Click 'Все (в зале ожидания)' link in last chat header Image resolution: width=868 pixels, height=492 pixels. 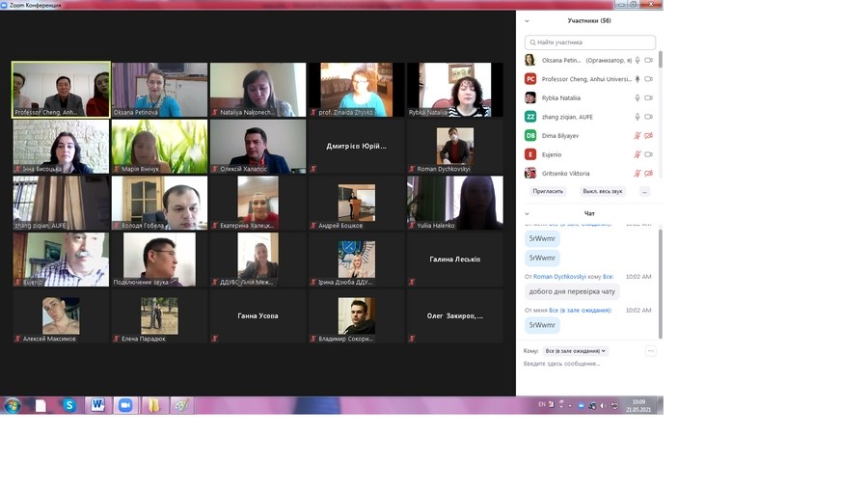[581, 311]
